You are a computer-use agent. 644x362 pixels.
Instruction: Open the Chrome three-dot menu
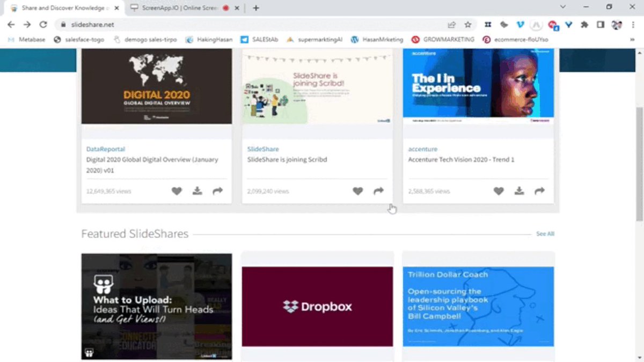[x=633, y=24]
